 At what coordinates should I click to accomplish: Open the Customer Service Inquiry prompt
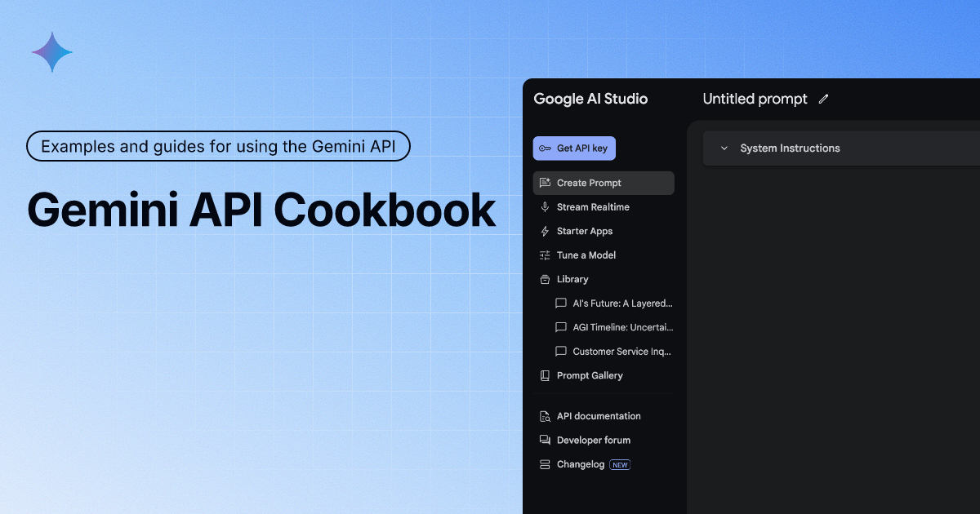click(621, 352)
